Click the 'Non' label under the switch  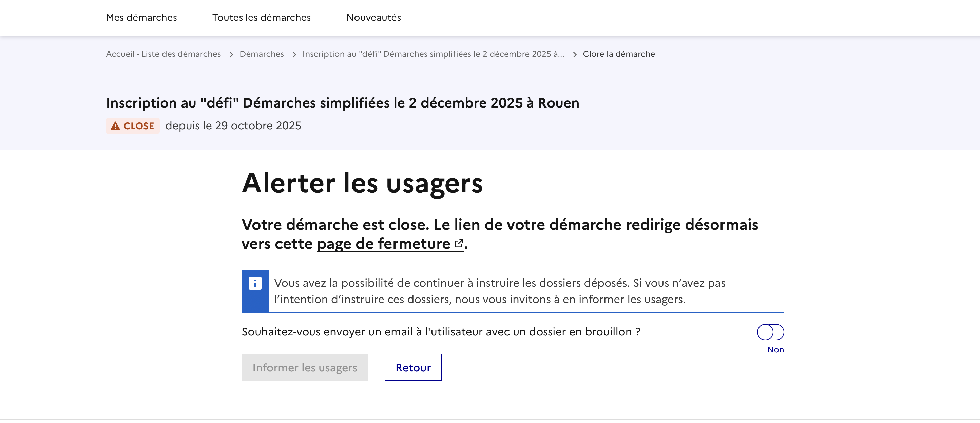pyautogui.click(x=775, y=350)
